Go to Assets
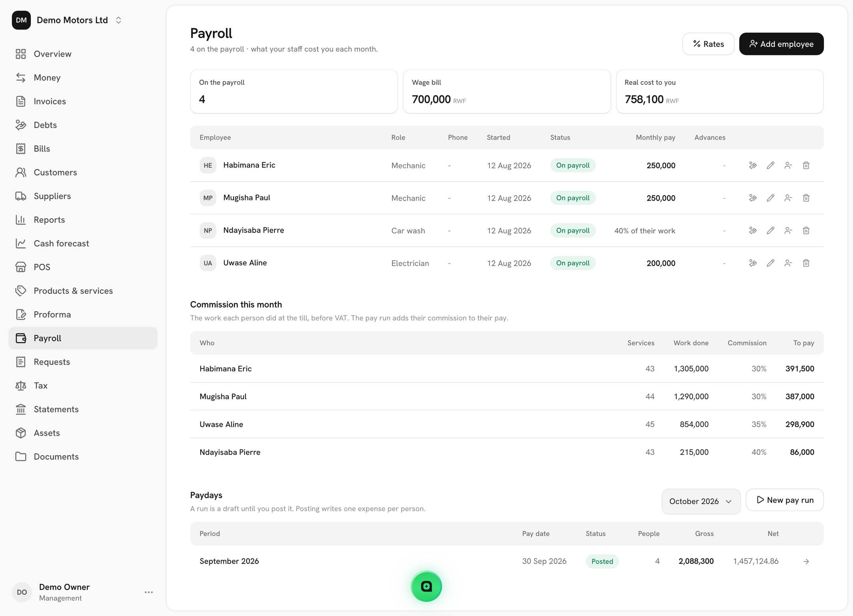The height and width of the screenshot is (616, 853). click(83, 433)
